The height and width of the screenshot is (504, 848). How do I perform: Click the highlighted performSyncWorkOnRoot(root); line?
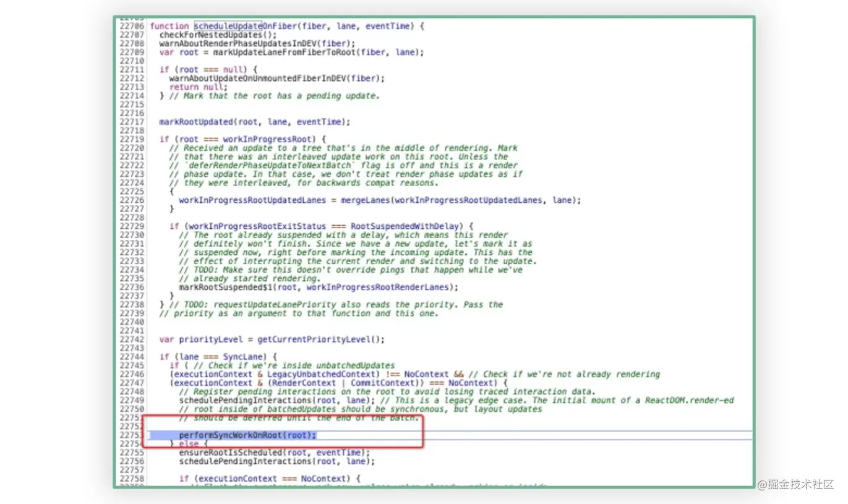(247, 435)
